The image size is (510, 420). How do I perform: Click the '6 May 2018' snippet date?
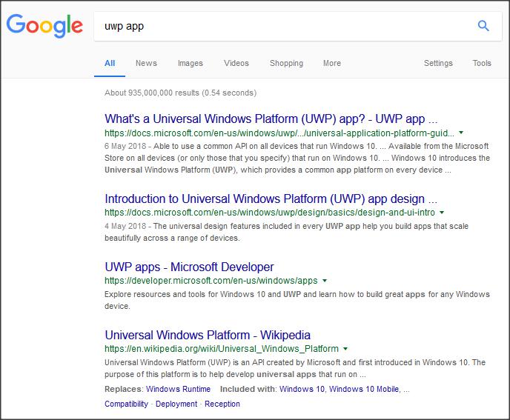tap(125, 146)
